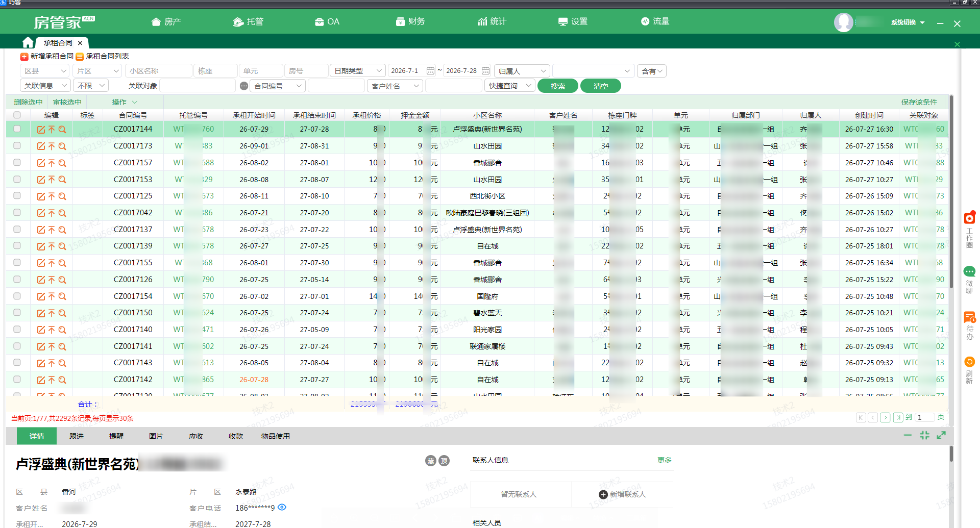Open start date calendar picker icon
980x528 pixels.
coord(430,71)
